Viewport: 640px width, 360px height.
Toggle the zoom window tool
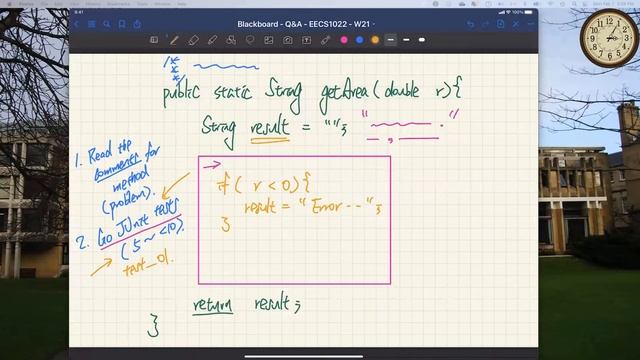154,40
